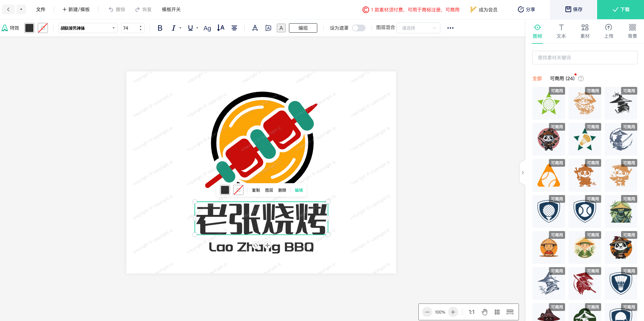Open the 图层混合 blend mode dropdown

point(418,28)
